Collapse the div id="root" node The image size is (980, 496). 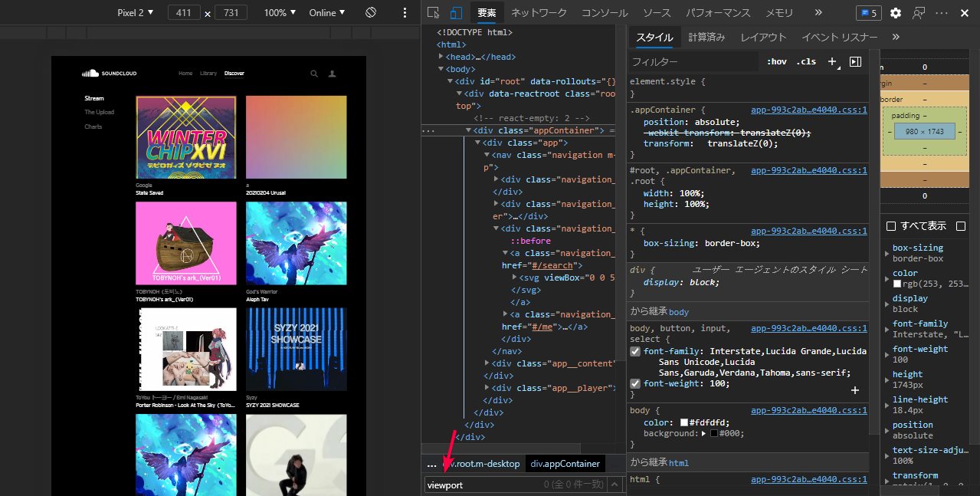point(450,81)
